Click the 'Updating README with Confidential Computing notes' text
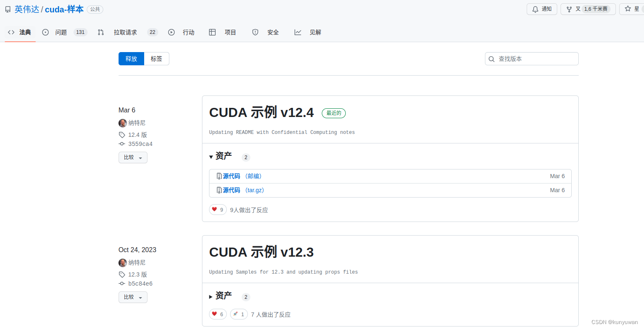 tap(282, 132)
